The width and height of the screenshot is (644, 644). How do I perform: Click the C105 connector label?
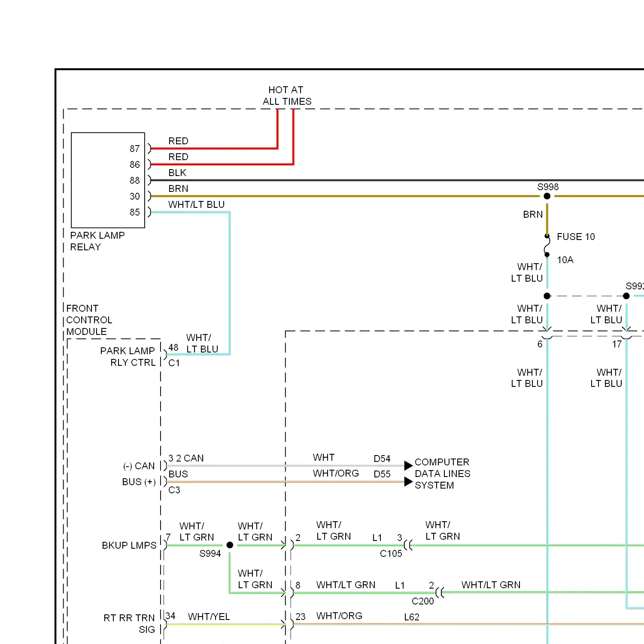(x=391, y=553)
